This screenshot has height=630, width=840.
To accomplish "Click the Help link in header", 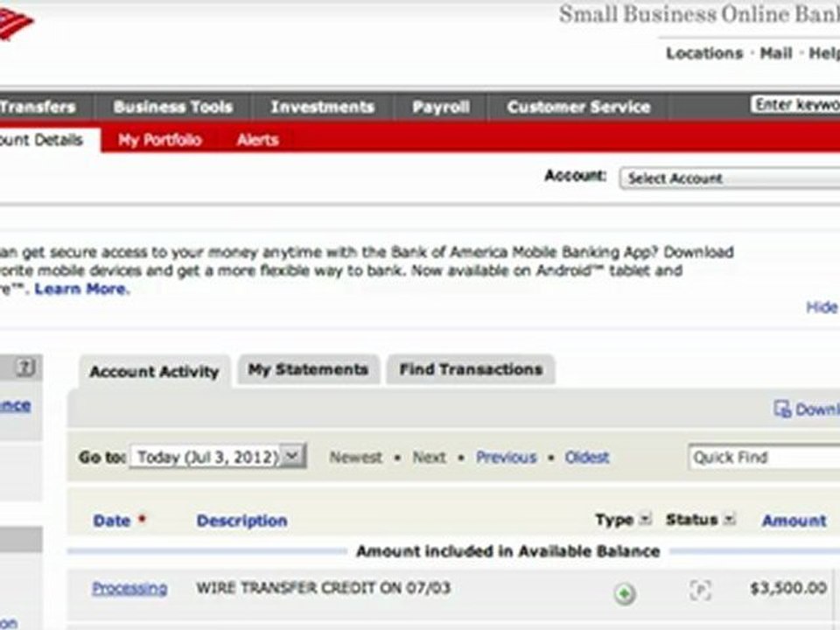I will coord(824,53).
